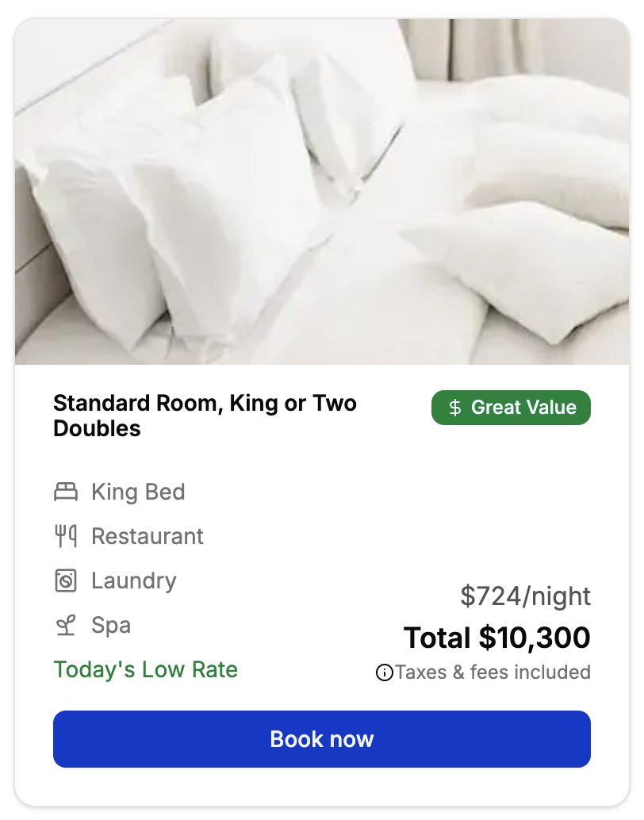The height and width of the screenshot is (820, 644).
Task: Click the fork and knife Restaurant icon
Action: [66, 537]
